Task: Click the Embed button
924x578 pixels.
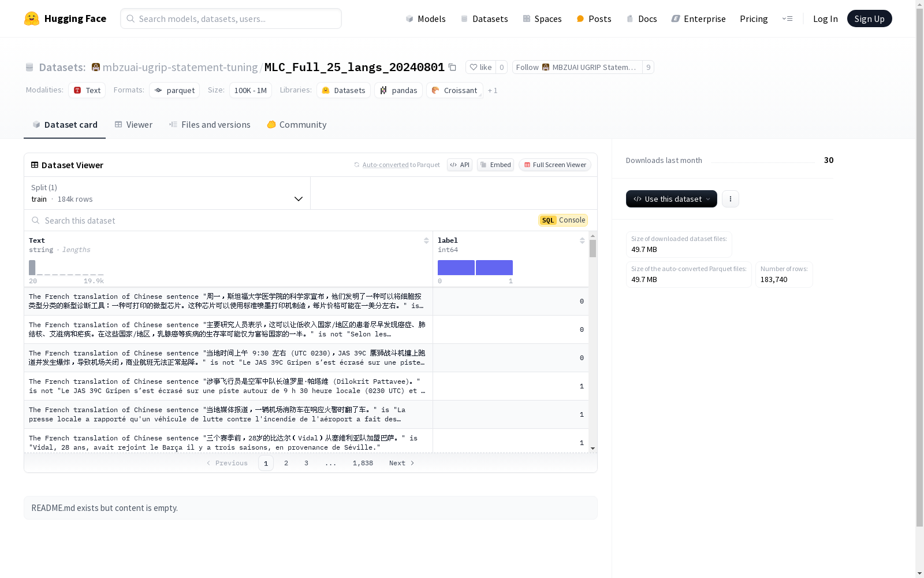Action: tap(495, 165)
